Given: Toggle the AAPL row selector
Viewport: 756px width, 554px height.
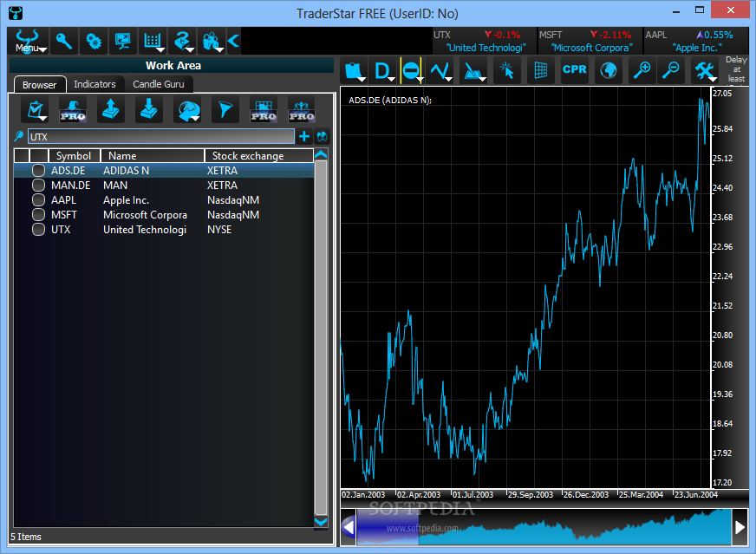Looking at the screenshot, I should click(x=38, y=200).
